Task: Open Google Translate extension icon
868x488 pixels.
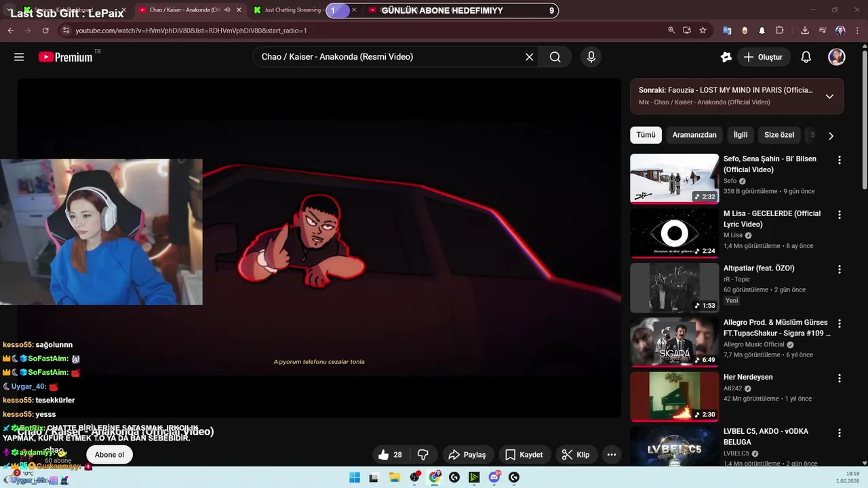Action: pos(727,30)
